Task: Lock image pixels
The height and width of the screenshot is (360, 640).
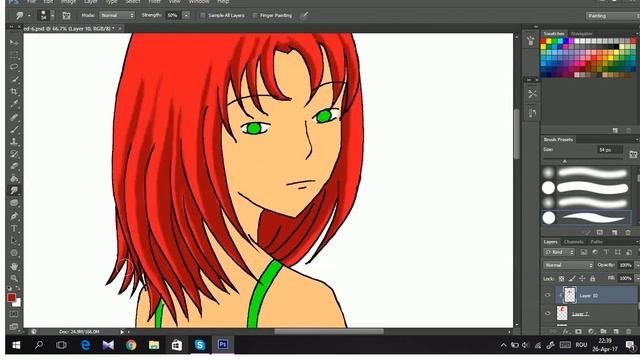Action: 572,279
